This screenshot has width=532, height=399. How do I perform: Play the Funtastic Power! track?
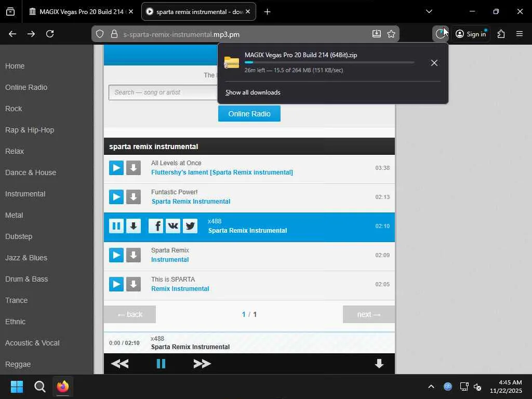point(116,197)
